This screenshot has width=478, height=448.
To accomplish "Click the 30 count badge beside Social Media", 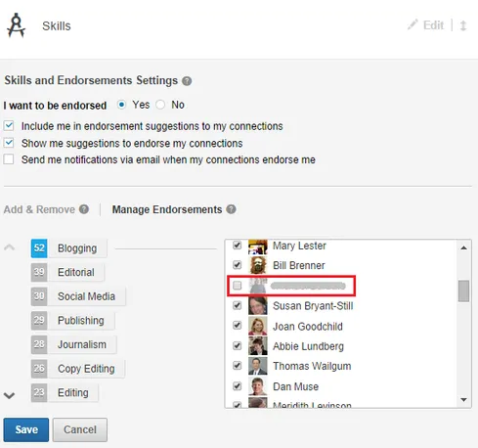I will pyautogui.click(x=39, y=296).
